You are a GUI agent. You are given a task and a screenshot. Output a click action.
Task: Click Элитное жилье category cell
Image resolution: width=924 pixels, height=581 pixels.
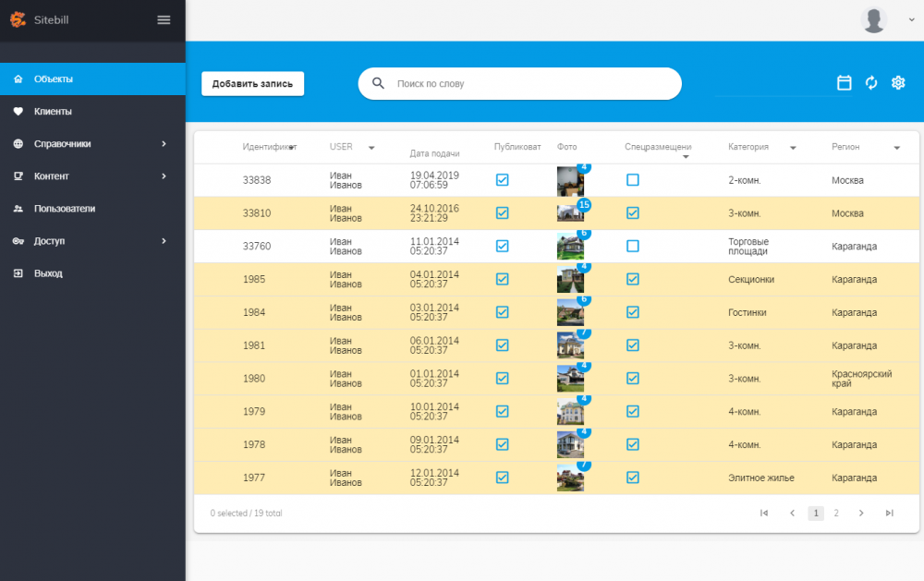[761, 478]
